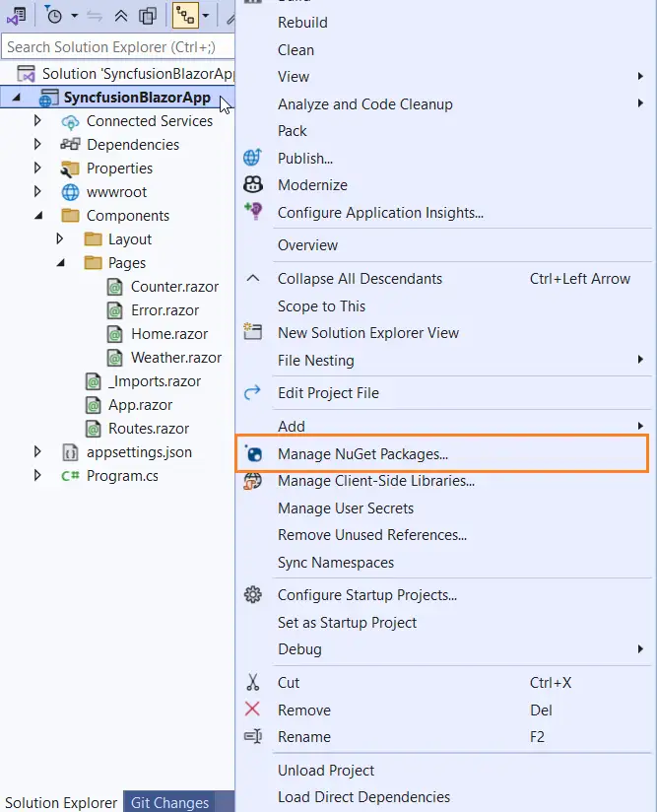Click the Collapse All chevron icon in Solution Explorer toolbar
This screenshot has height=812, width=657.
pyautogui.click(x=120, y=15)
